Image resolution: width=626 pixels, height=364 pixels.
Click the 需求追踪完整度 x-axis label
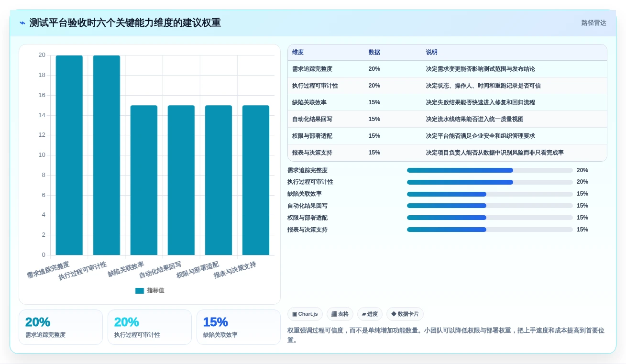click(x=48, y=270)
